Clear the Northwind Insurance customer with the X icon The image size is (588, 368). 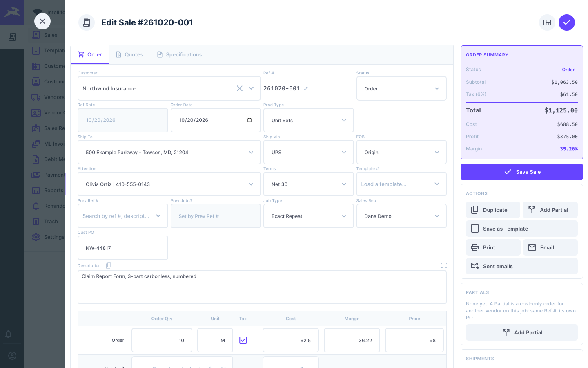pos(240,88)
